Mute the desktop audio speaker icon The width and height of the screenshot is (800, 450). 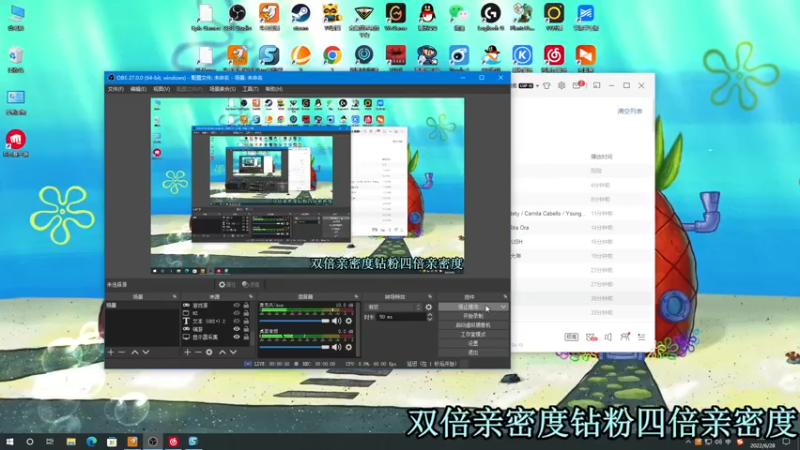point(336,347)
